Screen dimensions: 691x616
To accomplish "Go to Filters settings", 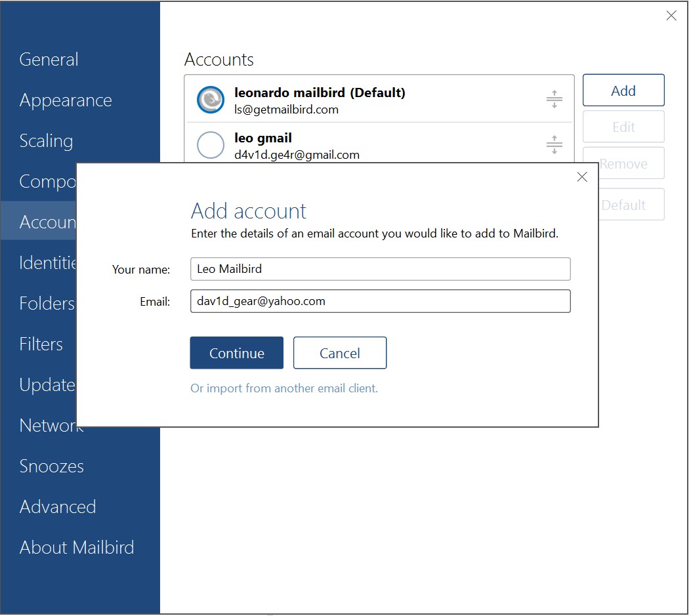I will click(41, 344).
